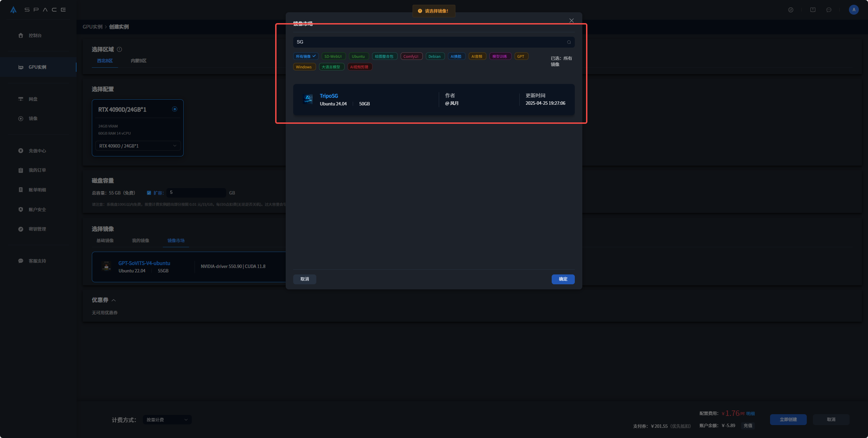868x438 pixels.
Task: Collapse the 优惠券 section
Action: click(114, 300)
